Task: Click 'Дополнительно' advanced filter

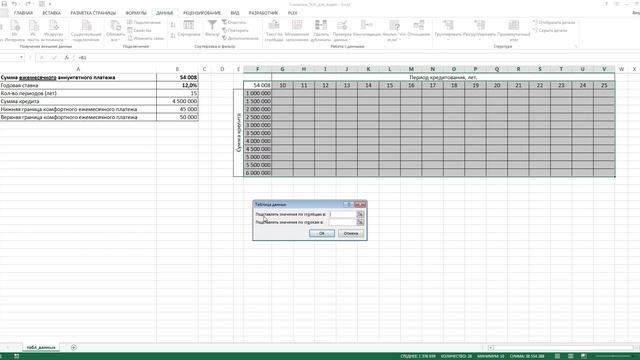Action: pyautogui.click(x=240, y=38)
